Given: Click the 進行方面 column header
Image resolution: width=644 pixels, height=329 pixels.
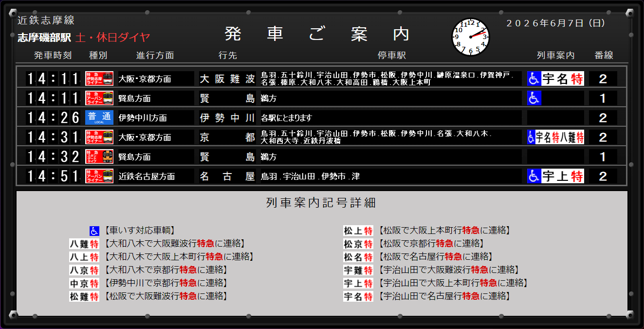Looking at the screenshot, I should (x=155, y=56).
